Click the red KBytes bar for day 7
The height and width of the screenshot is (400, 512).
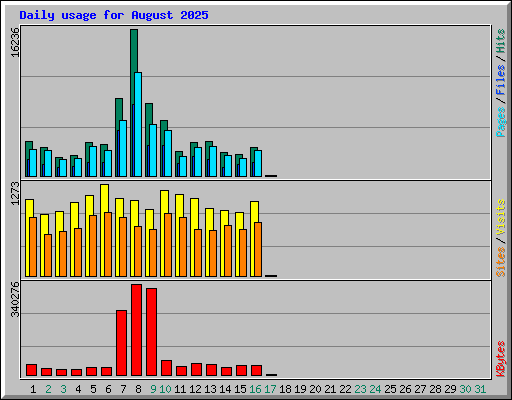121,343
